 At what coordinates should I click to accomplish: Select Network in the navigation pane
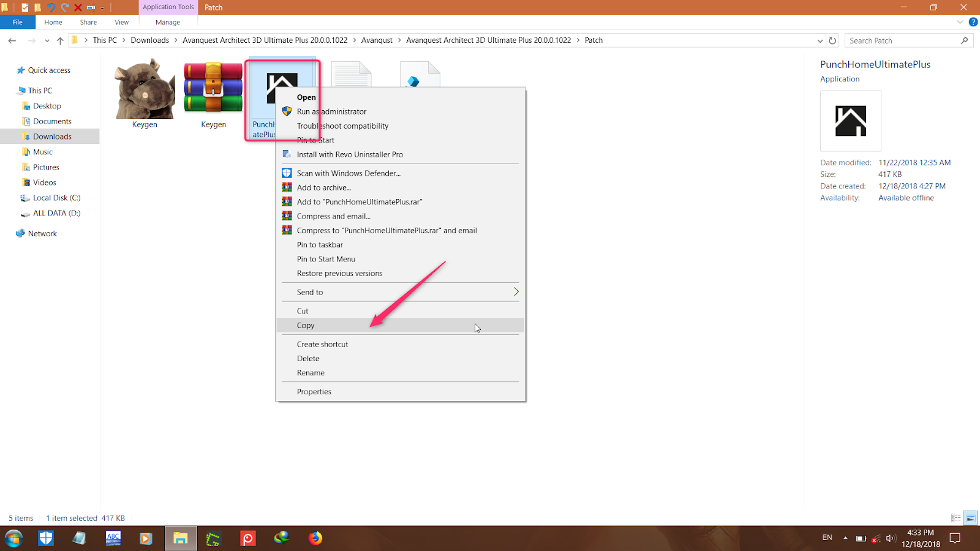click(x=42, y=233)
